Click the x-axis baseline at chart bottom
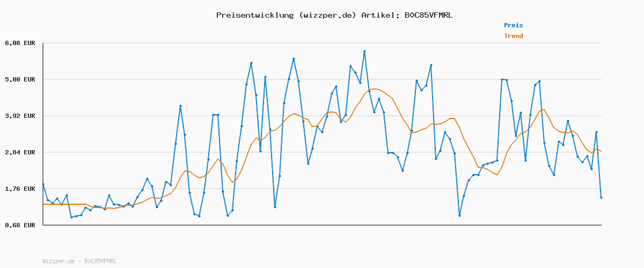Screen dimensions: 644x268 (x=322, y=225)
